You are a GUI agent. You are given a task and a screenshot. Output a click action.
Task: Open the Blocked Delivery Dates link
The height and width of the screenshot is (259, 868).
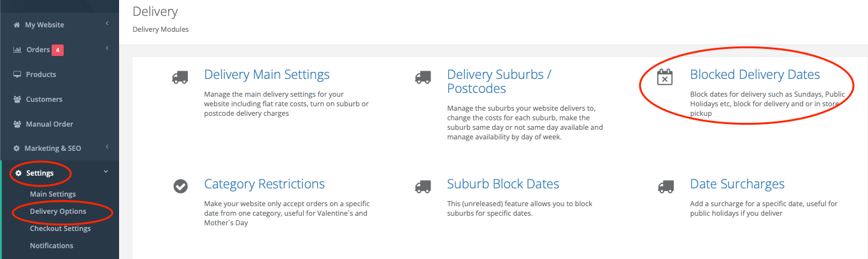coord(755,74)
